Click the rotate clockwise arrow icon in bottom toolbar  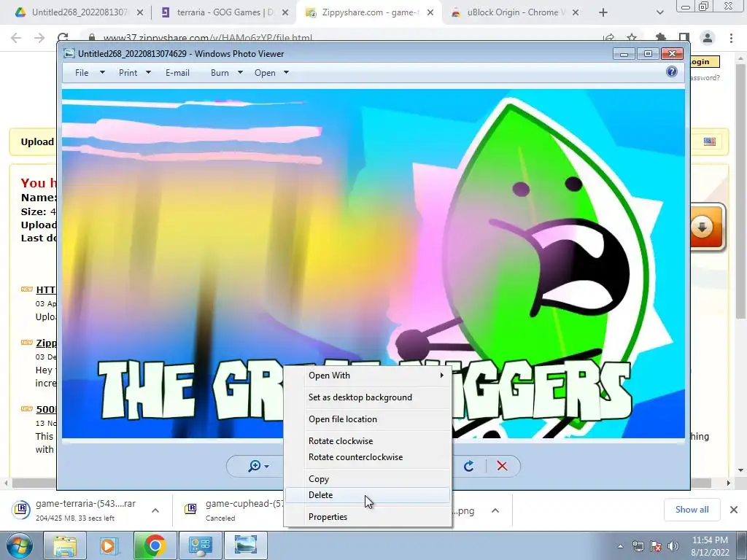coord(468,466)
